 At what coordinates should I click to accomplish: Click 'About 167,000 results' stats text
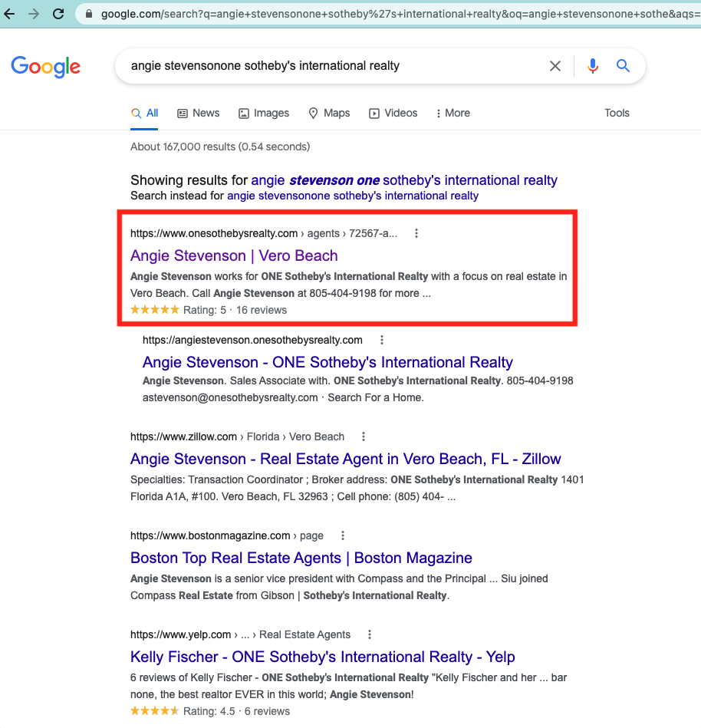[x=220, y=147]
